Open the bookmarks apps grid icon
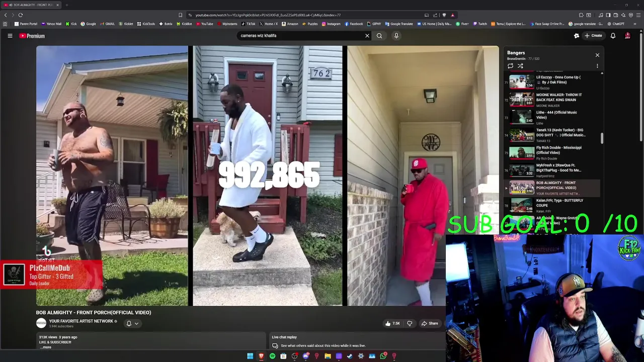644x362 pixels. pyautogui.click(x=5, y=24)
